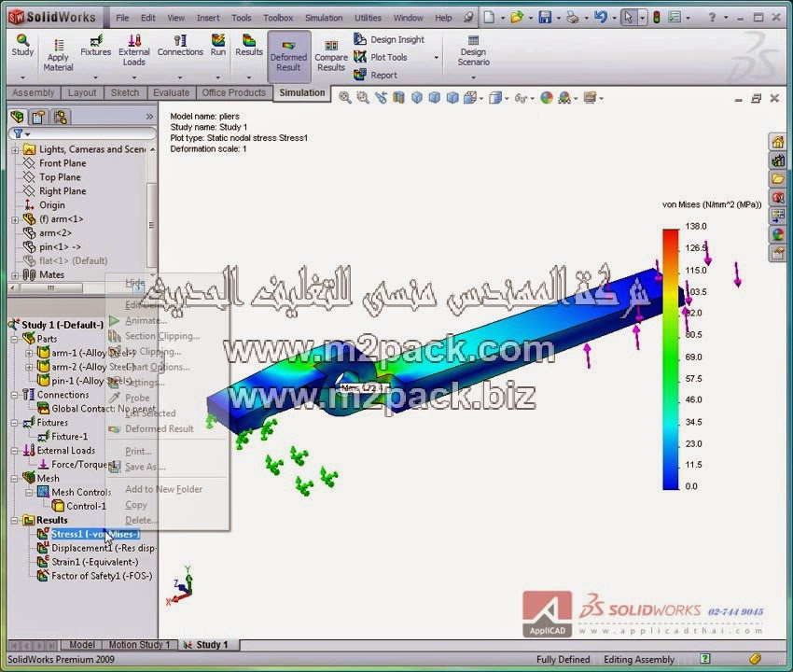The image size is (793, 672).
Task: Switch to Sketch tab
Action: coord(125,92)
